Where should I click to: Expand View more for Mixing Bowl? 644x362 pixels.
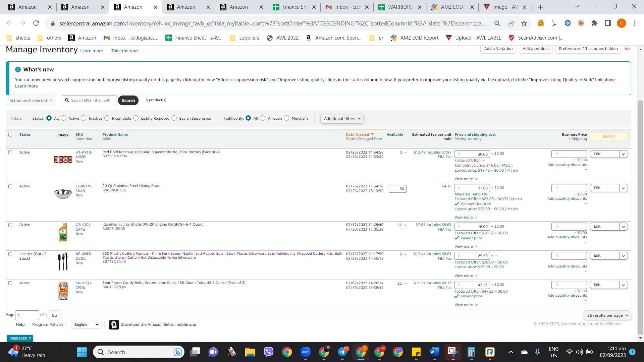[x=466, y=218]
